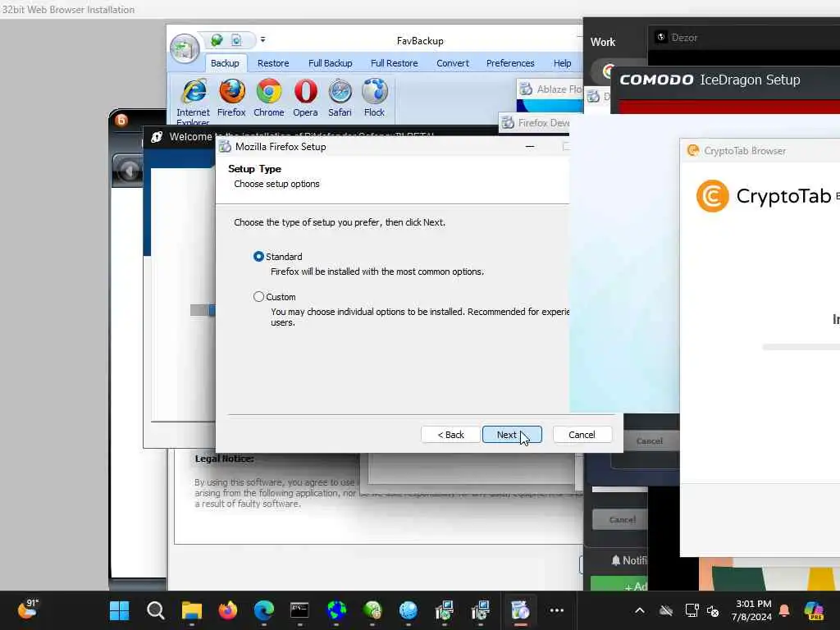Screen dimensions: 840x630
Task: Select the Custom setup radio button
Action: [258, 297]
